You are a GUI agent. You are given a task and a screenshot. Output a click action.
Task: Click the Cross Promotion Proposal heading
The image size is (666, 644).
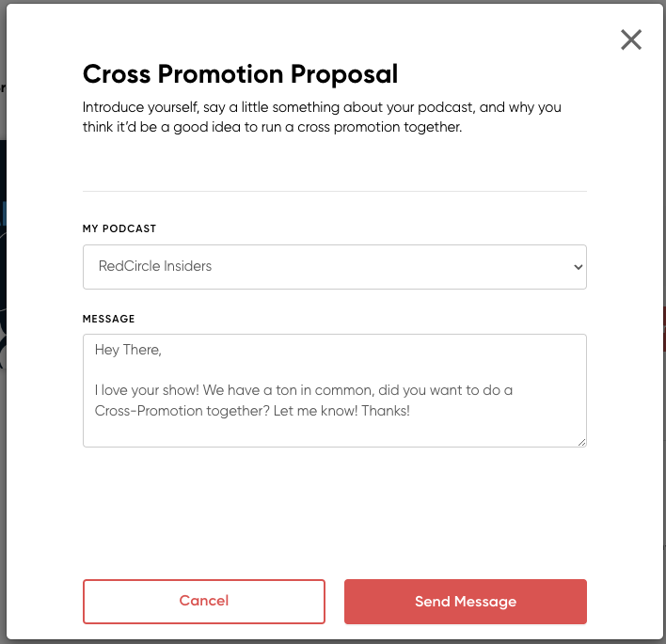(240, 73)
